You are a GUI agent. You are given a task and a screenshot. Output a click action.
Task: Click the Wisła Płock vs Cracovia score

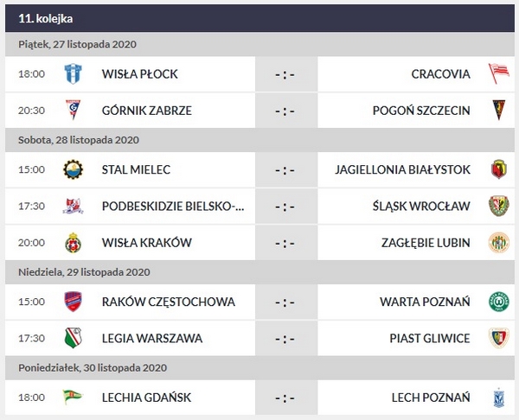coord(285,74)
